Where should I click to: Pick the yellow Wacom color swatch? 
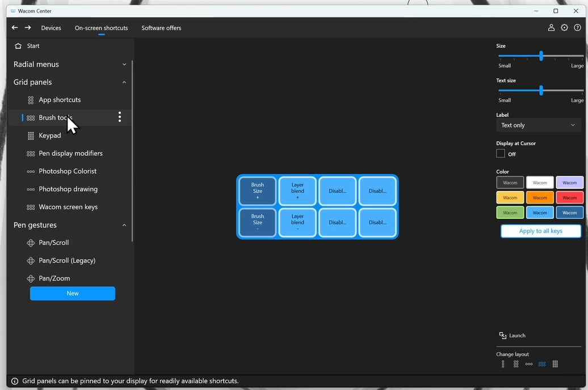click(x=510, y=197)
